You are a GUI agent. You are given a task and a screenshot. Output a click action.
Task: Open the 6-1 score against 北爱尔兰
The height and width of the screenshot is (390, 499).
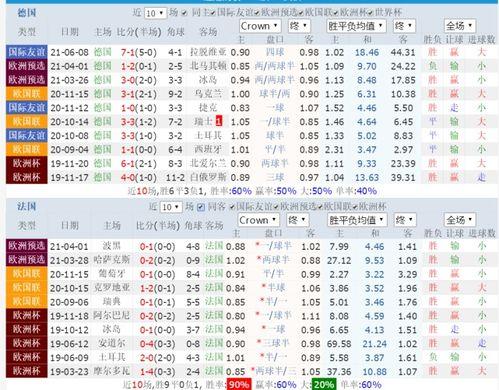pyautogui.click(x=127, y=164)
